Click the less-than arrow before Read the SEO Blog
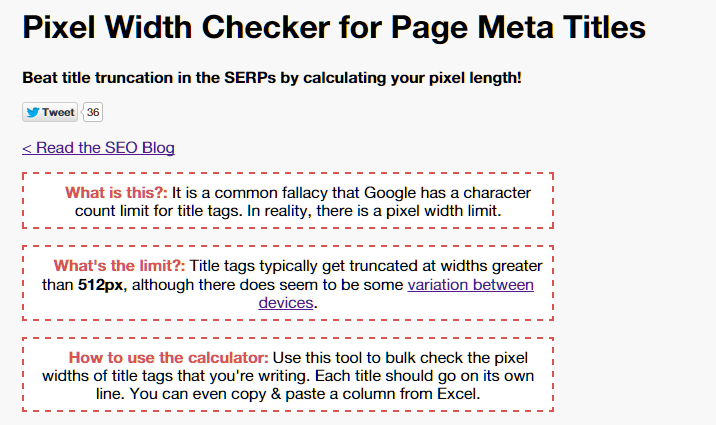Screen dimensions: 716x425 27,148
